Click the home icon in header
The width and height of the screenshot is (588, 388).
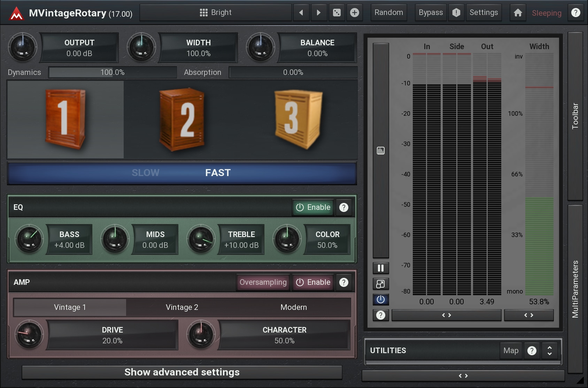tap(518, 13)
